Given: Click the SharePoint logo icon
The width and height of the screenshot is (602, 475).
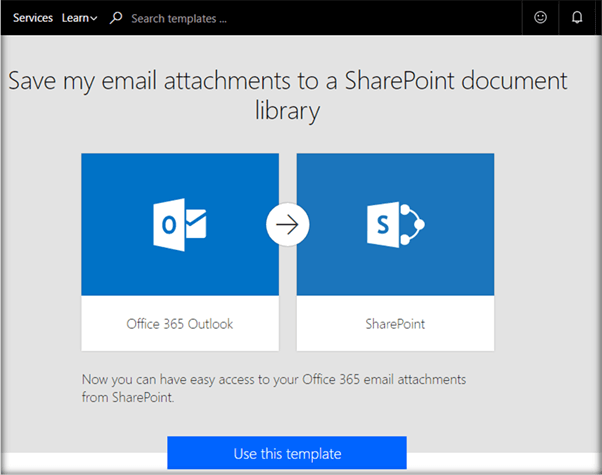Looking at the screenshot, I should coord(395,225).
